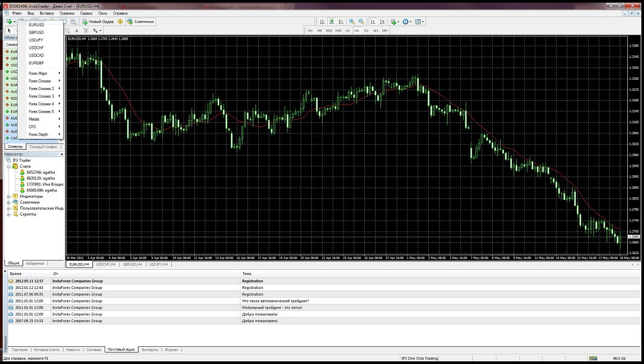Image resolution: width=644 pixels, height=364 pixels.
Task: Open the Сервис menu
Action: pos(86,13)
